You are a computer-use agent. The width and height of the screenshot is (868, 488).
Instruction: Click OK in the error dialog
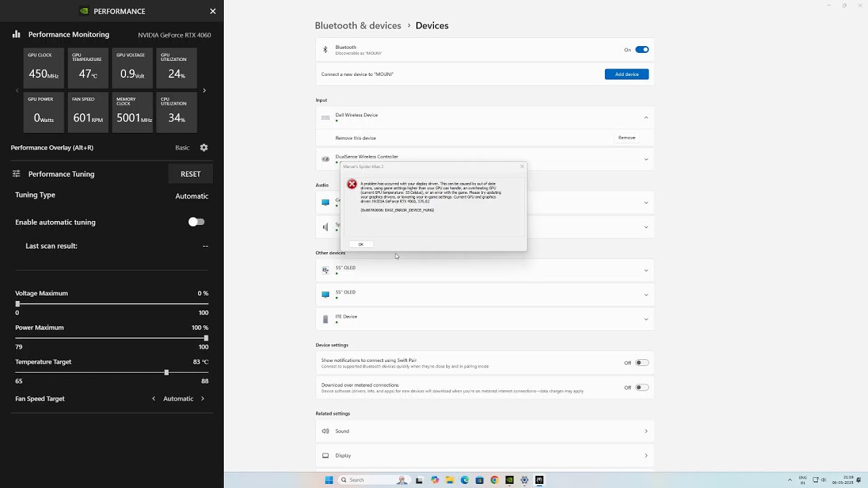[361, 244]
